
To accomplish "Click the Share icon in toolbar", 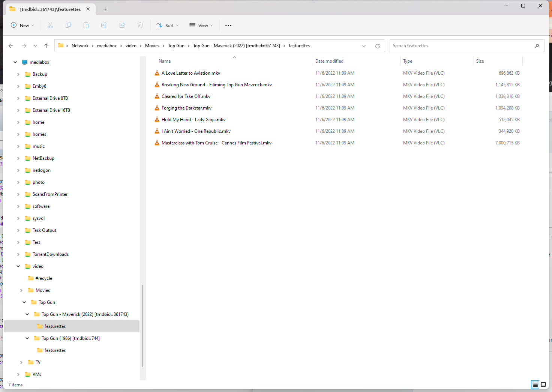I will (122, 25).
